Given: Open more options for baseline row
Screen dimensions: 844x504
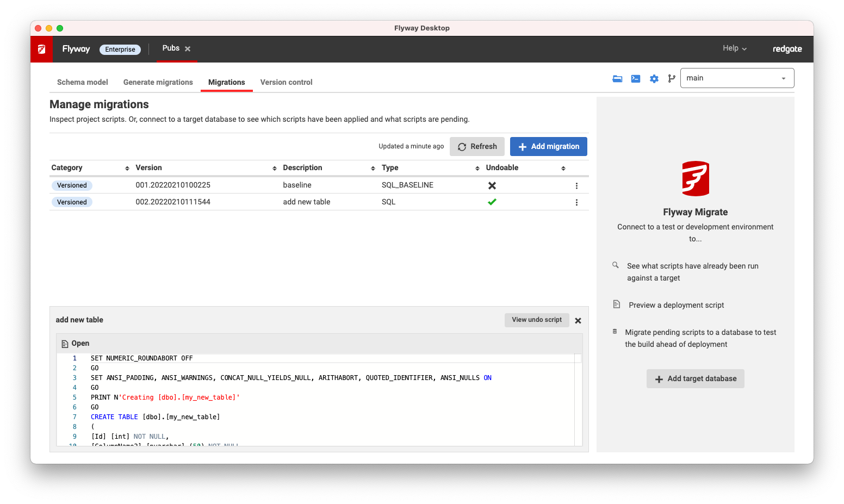Looking at the screenshot, I should (576, 186).
